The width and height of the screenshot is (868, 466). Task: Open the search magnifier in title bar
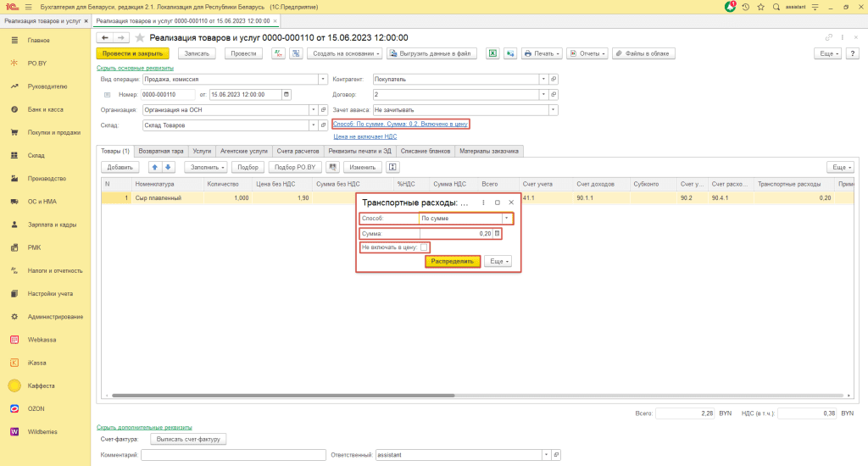(x=776, y=7)
